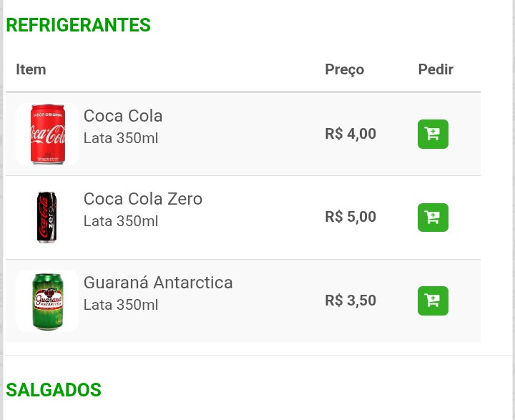This screenshot has width=515, height=420.
Task: Click the Preço column header
Action: point(345,69)
